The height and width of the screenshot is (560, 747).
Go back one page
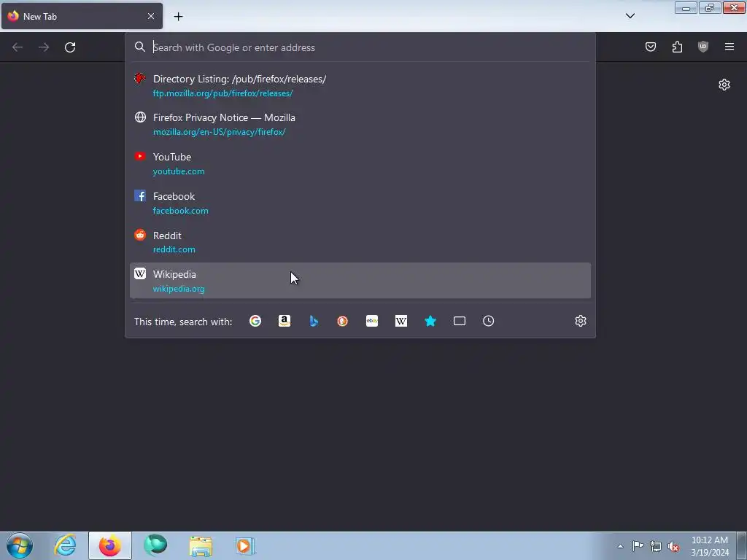[x=18, y=47]
